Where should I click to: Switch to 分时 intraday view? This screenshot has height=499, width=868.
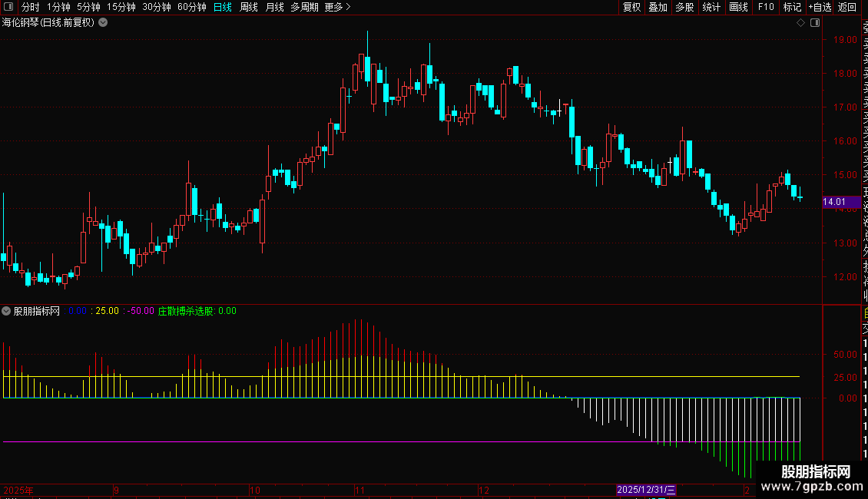[x=31, y=7]
